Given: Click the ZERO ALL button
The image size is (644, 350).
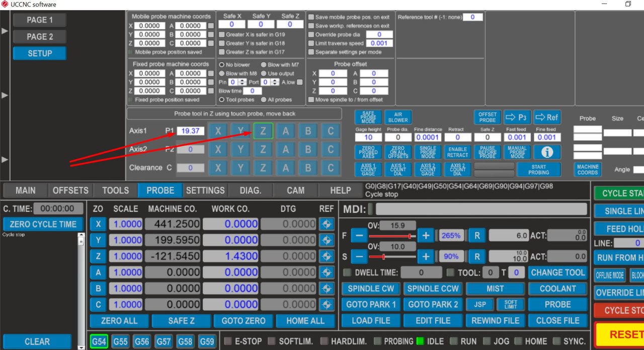Looking at the screenshot, I should [119, 321].
